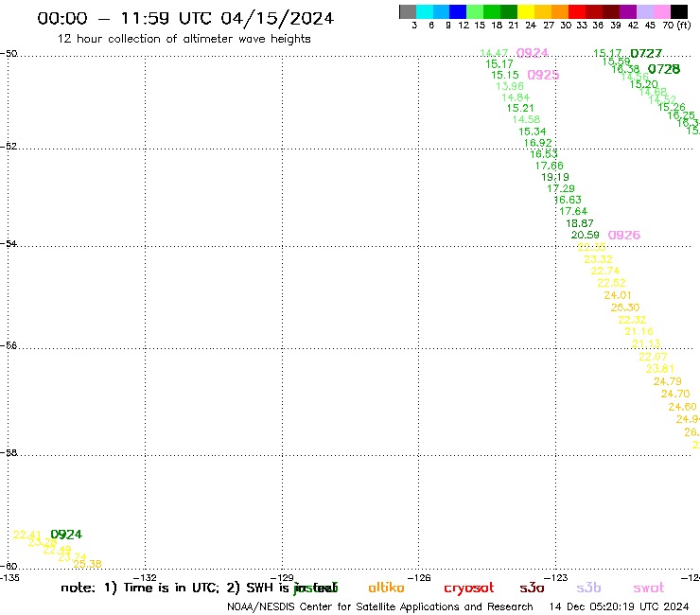Click the longitude axis label -129
Screen dimensions: 700x615
click(x=282, y=577)
